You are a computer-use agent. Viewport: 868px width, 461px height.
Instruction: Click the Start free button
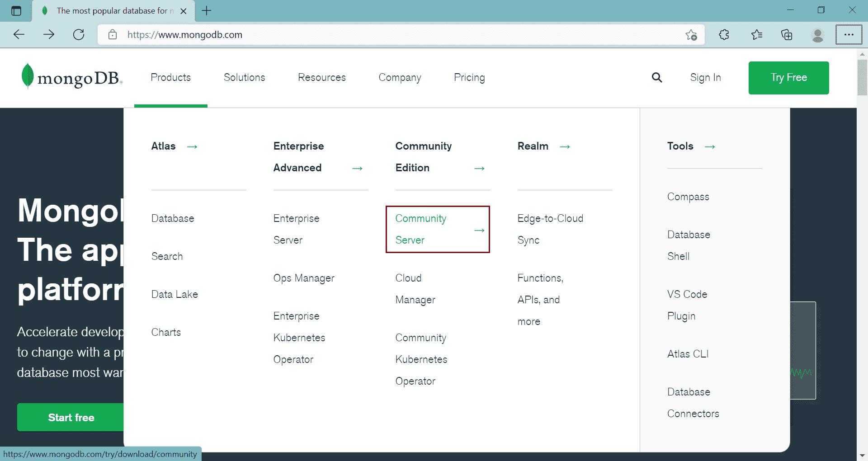pos(71,417)
